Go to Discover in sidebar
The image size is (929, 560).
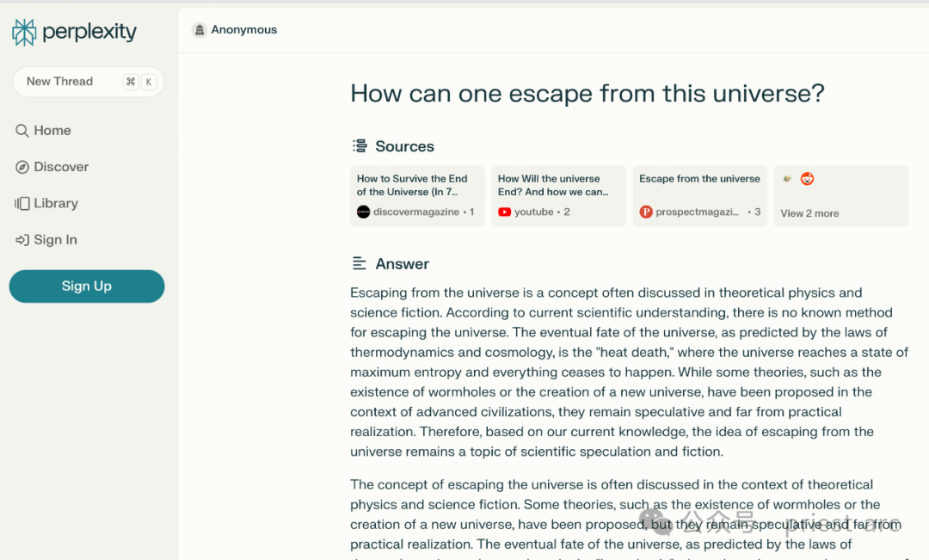(61, 167)
